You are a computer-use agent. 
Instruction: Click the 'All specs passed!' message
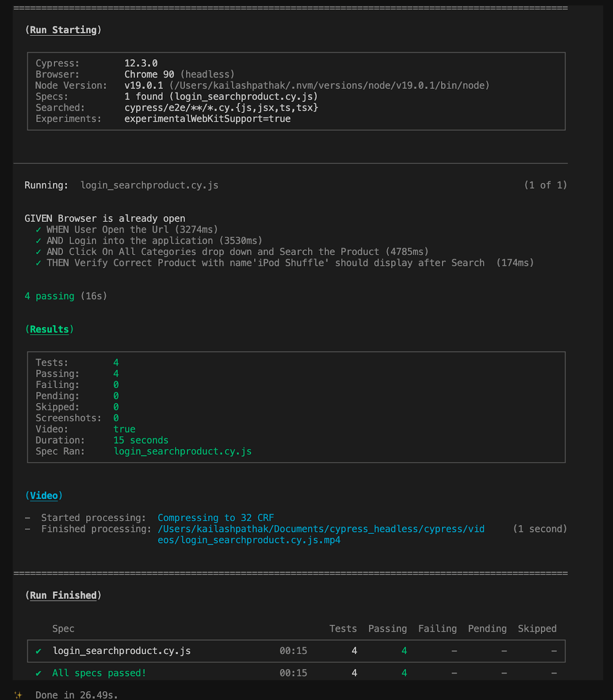coord(99,673)
